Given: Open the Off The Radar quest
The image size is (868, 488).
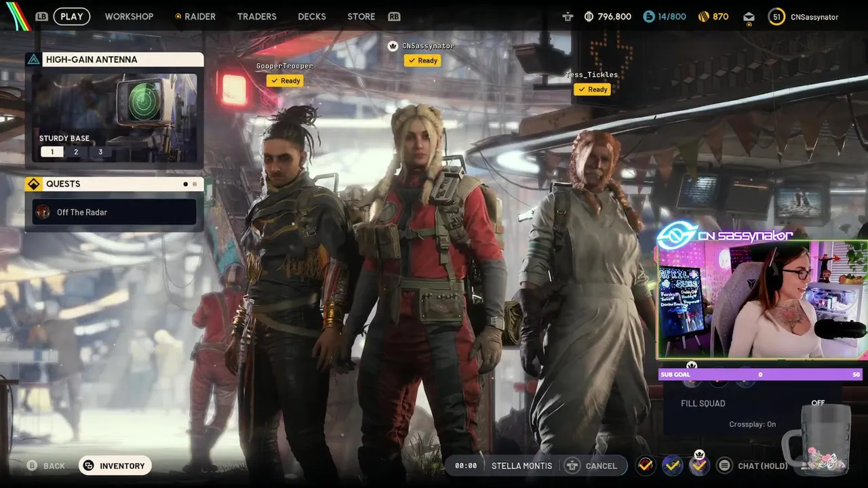Looking at the screenshot, I should (x=115, y=212).
